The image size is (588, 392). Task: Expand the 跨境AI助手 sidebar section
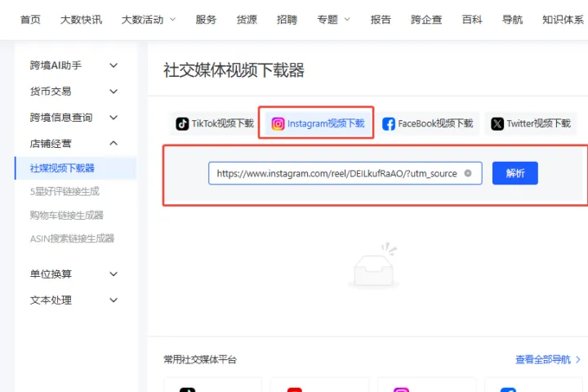[114, 65]
